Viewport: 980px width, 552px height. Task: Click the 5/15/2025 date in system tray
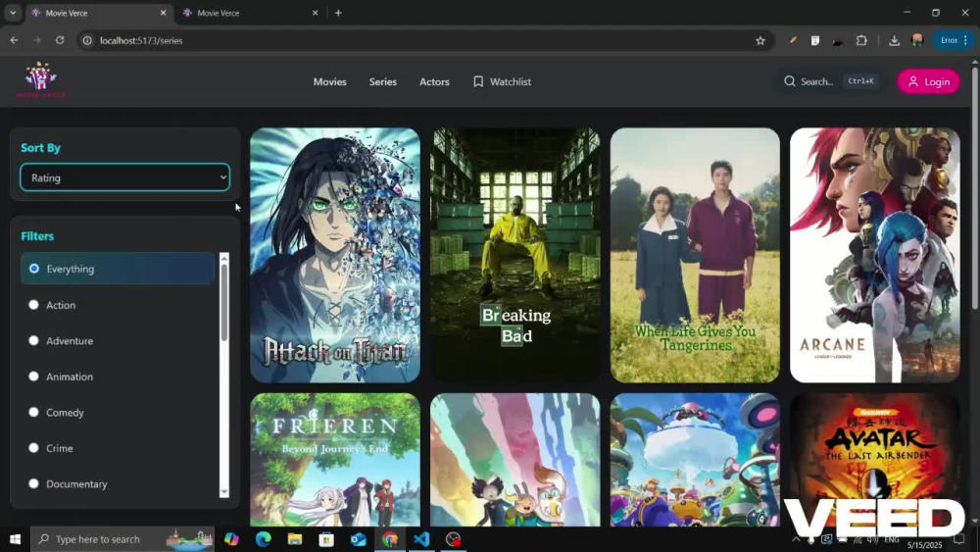(x=924, y=545)
